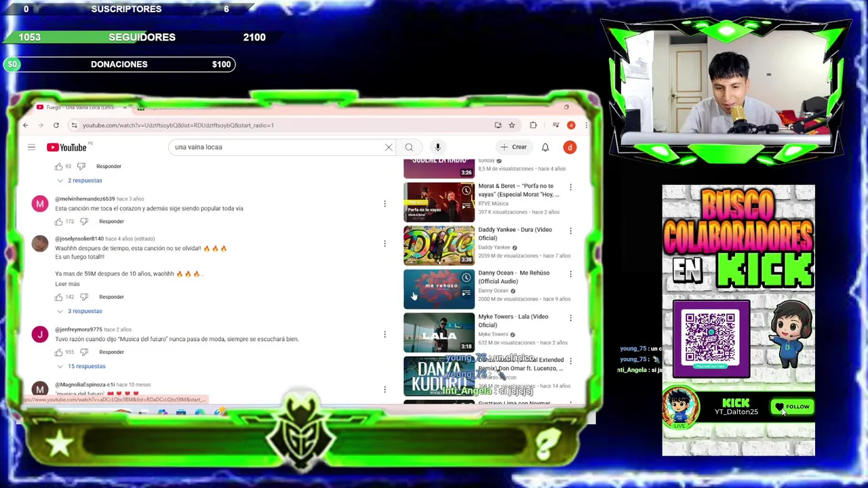Clear the search box with the X
Screen dimensions: 868x488
(389, 147)
